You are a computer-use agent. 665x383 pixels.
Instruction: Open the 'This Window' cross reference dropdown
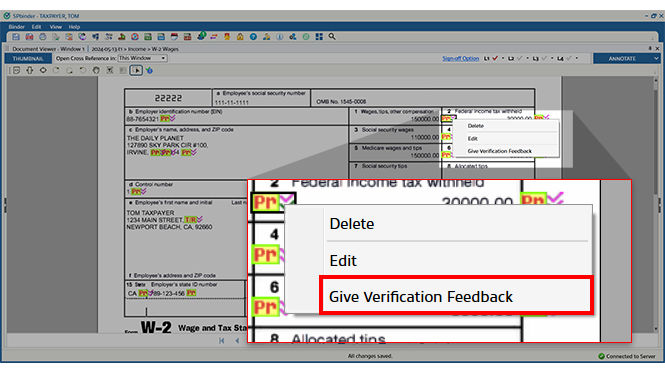(x=142, y=58)
